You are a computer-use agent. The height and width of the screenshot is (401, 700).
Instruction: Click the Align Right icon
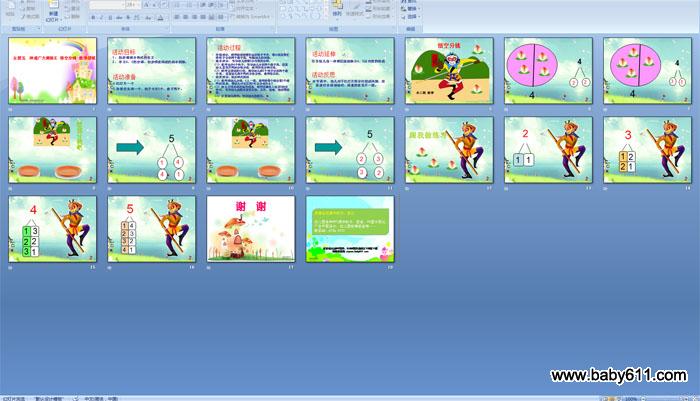194,17
